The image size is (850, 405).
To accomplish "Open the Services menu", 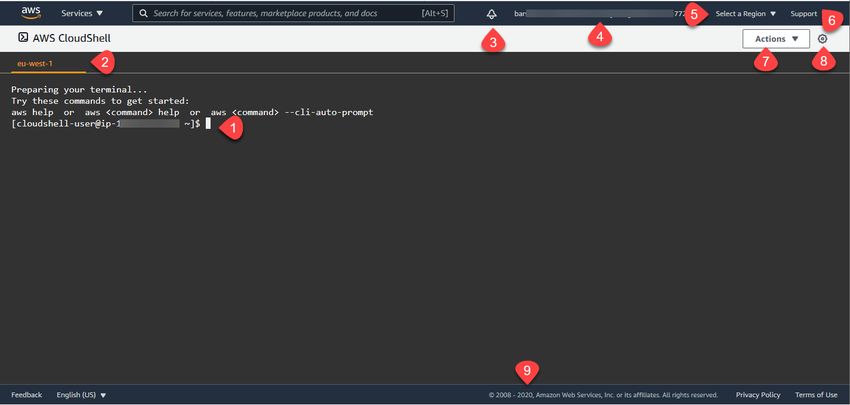I will pyautogui.click(x=82, y=13).
